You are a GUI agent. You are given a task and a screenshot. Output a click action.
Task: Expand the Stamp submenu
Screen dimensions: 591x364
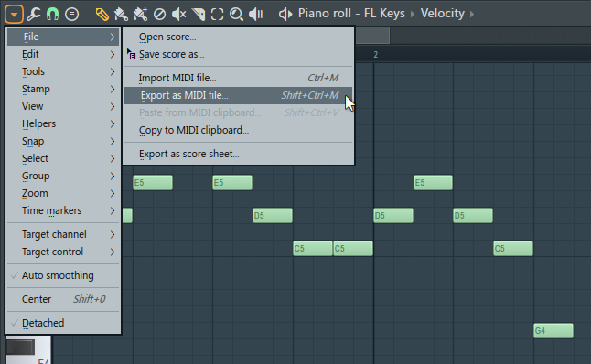coord(63,89)
